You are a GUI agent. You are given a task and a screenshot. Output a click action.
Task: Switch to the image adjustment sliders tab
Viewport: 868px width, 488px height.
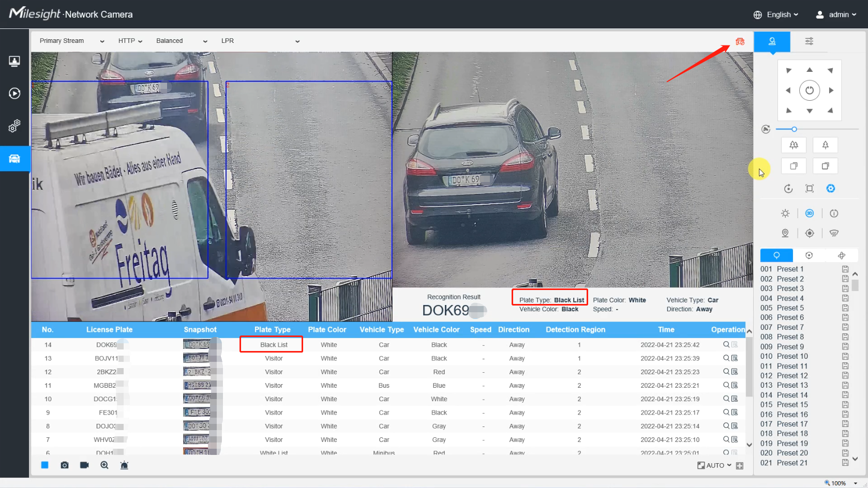[809, 41]
